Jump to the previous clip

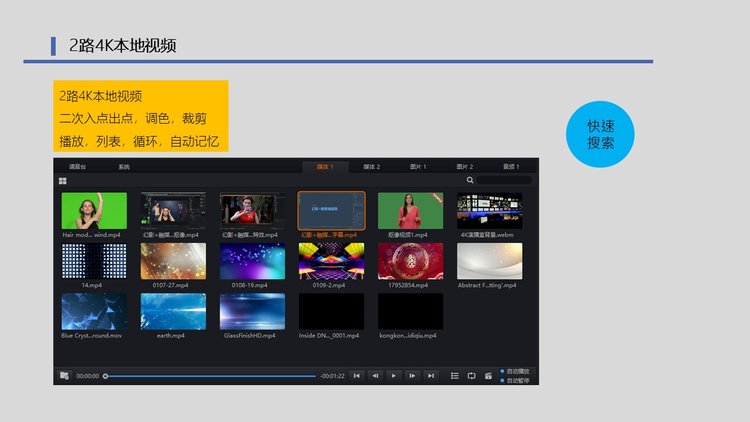click(x=357, y=376)
